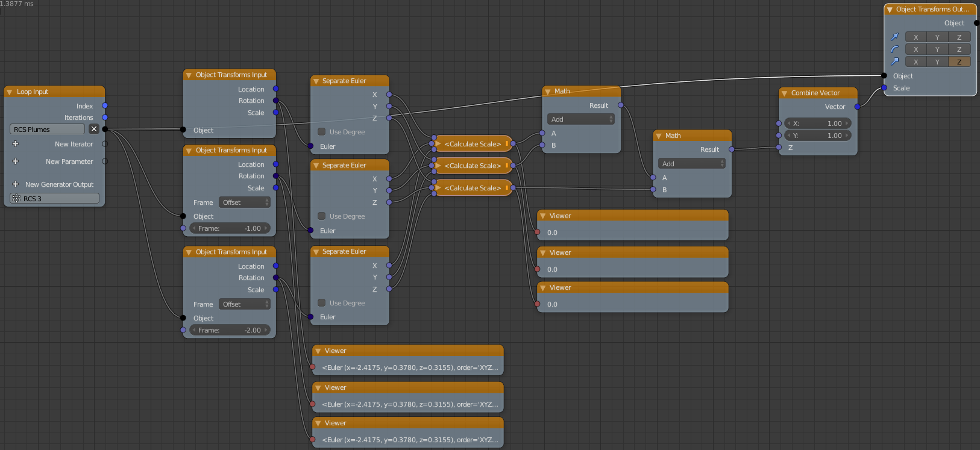Enable Use Degree on the lowest Separate Euler
The image size is (980, 450).
(321, 302)
